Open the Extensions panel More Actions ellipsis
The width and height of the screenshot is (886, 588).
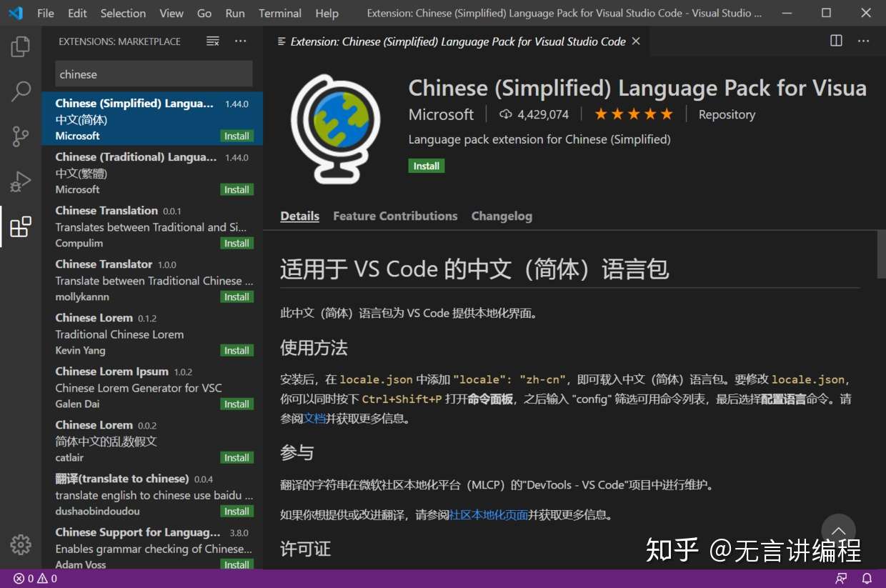pos(241,41)
